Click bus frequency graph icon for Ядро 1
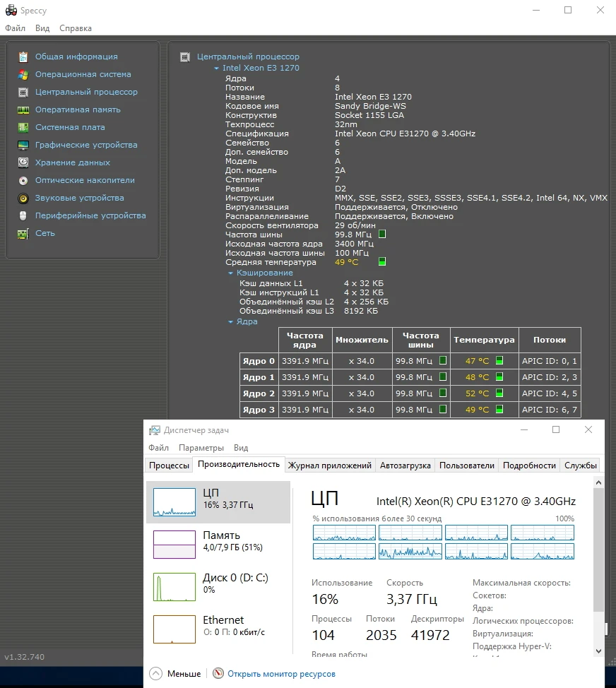Image resolution: width=616 pixels, height=688 pixels. pos(443,377)
